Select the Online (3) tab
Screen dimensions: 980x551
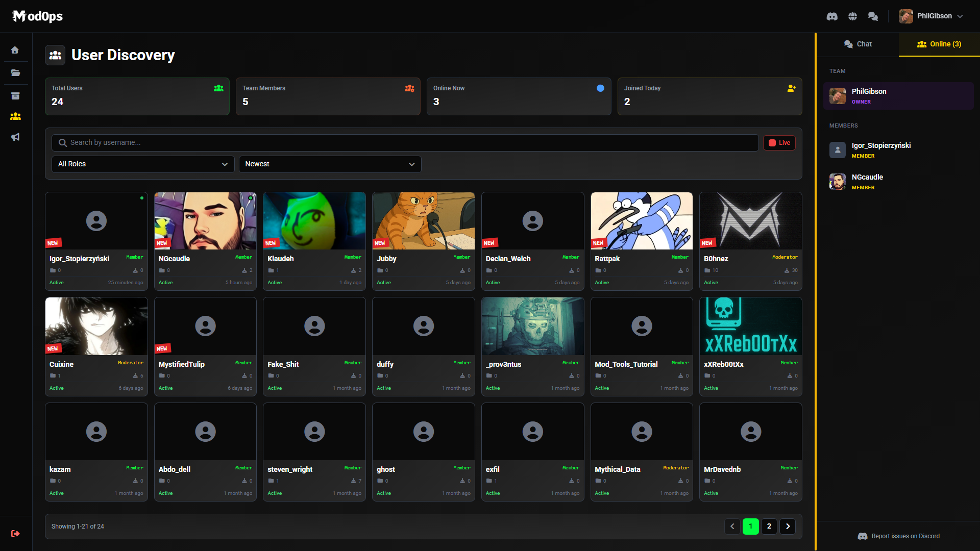click(x=939, y=44)
